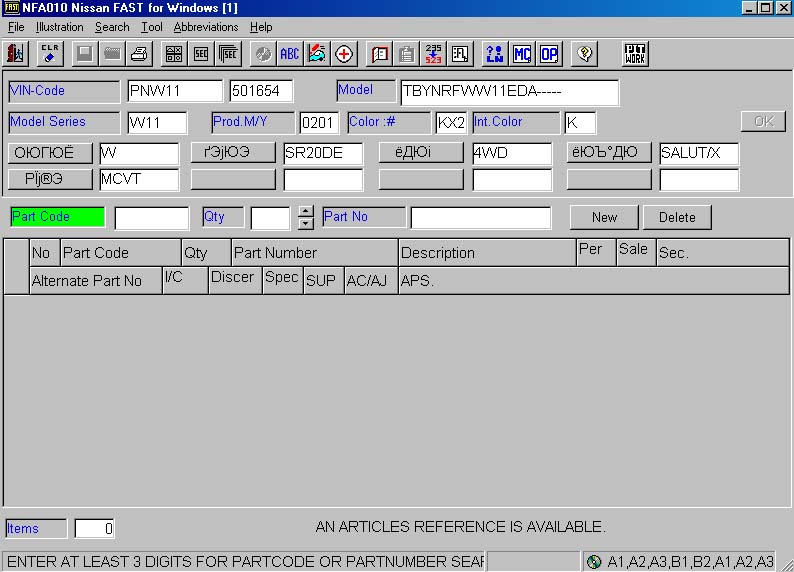Image resolution: width=794 pixels, height=572 pixels.
Task: Click the SR20DE engine field
Action: coord(323,153)
